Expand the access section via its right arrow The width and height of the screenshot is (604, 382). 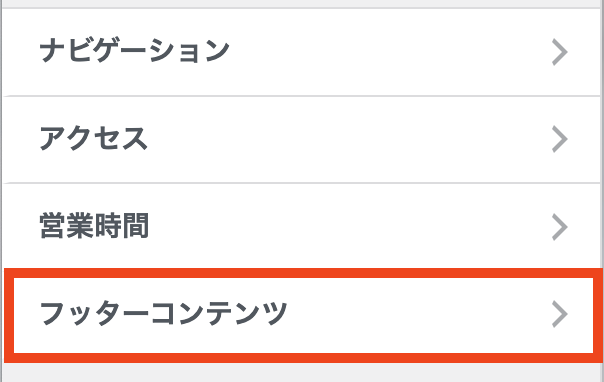559,139
